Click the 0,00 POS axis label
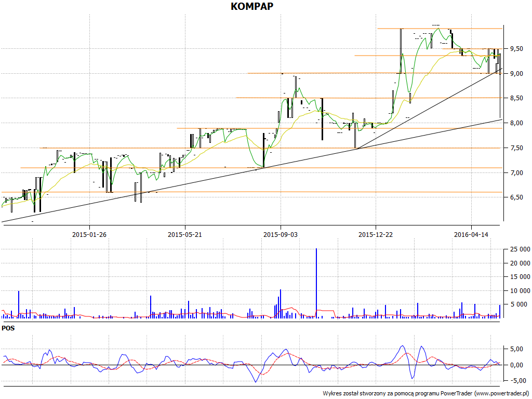This screenshot has width=532, height=399. point(516,365)
